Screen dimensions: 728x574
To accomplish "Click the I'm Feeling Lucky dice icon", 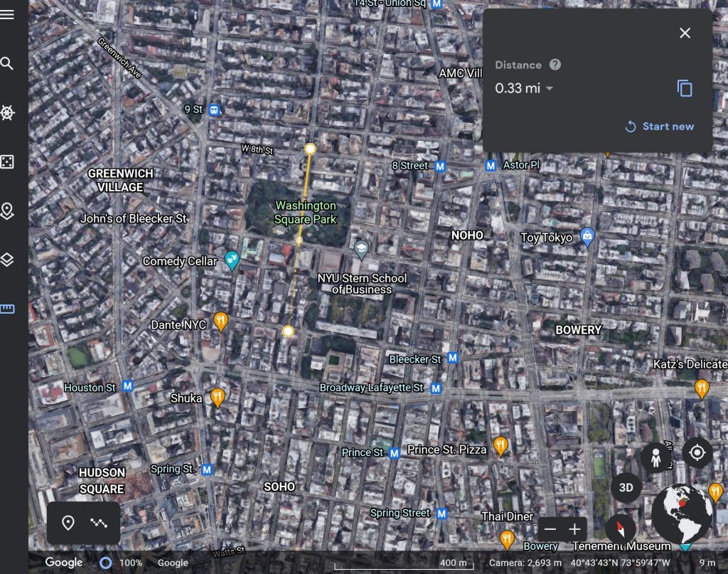I will click(7, 161).
